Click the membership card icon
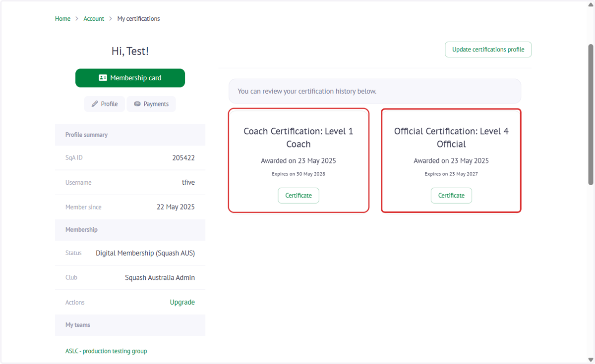Viewport: 595px width, 364px height. coord(103,78)
